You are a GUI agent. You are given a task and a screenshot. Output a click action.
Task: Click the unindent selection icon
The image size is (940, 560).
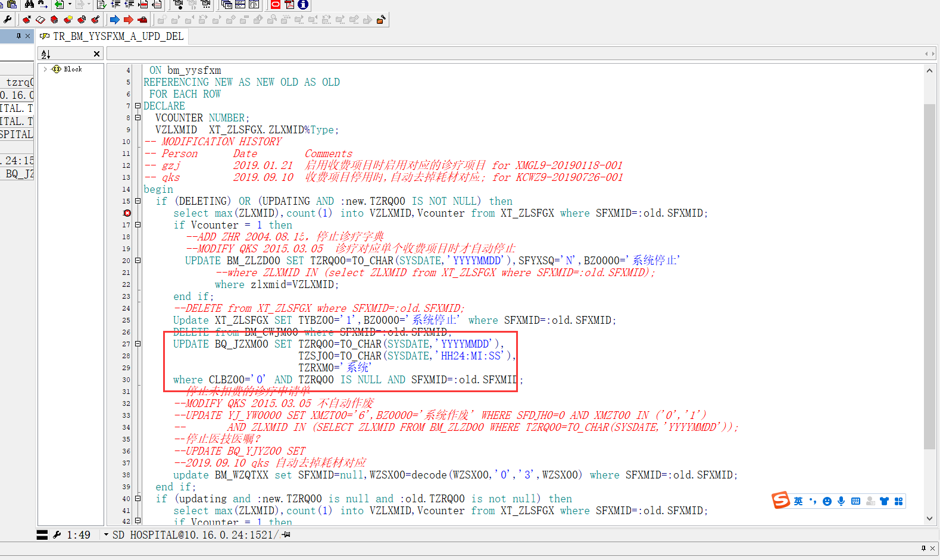129,4
